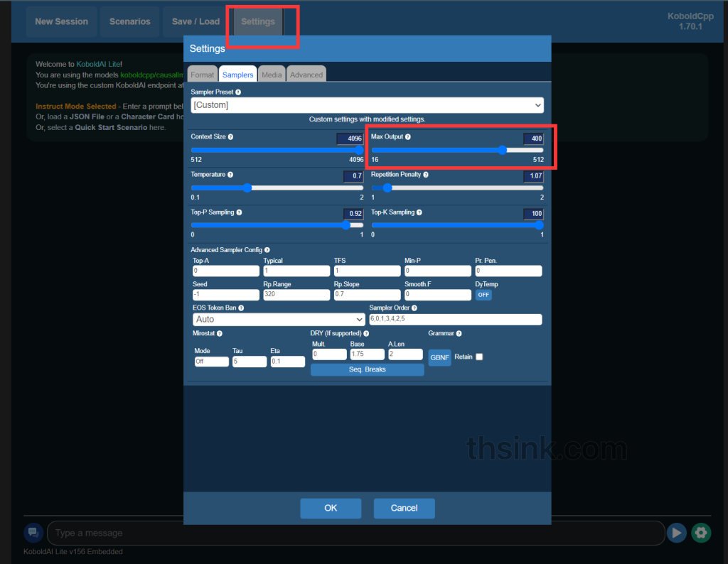
Task: Click the help icon next to Sampler Order
Action: point(414,308)
